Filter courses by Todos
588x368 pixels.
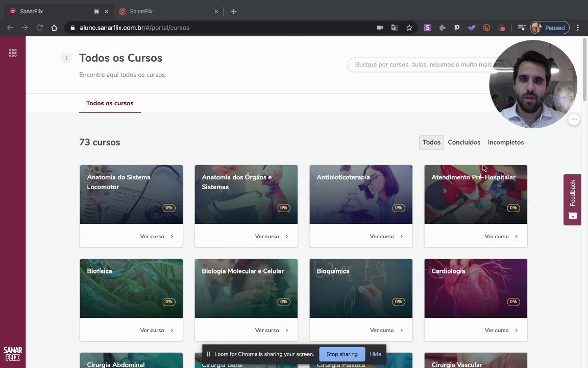(x=431, y=142)
